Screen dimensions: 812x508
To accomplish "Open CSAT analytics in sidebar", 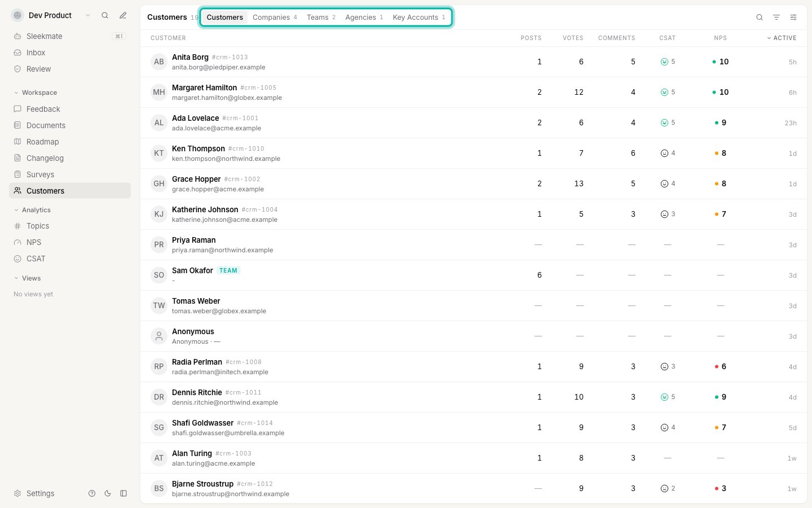I will coord(70,259).
